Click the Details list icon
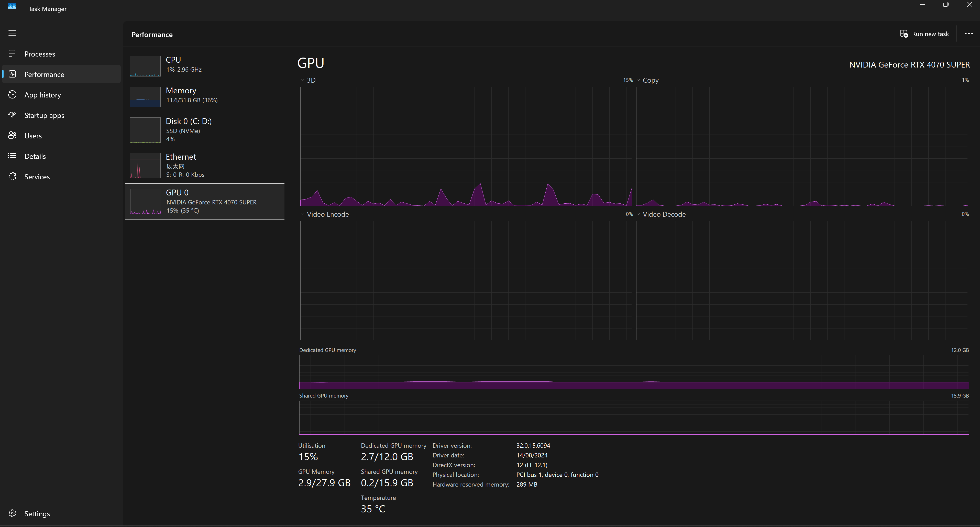980x527 pixels. (x=12, y=156)
